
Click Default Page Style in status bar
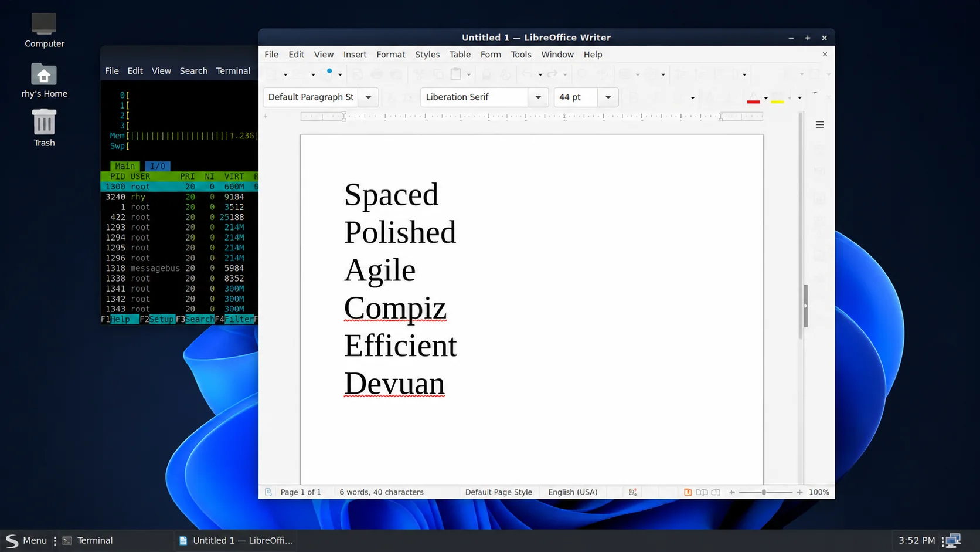(499, 492)
